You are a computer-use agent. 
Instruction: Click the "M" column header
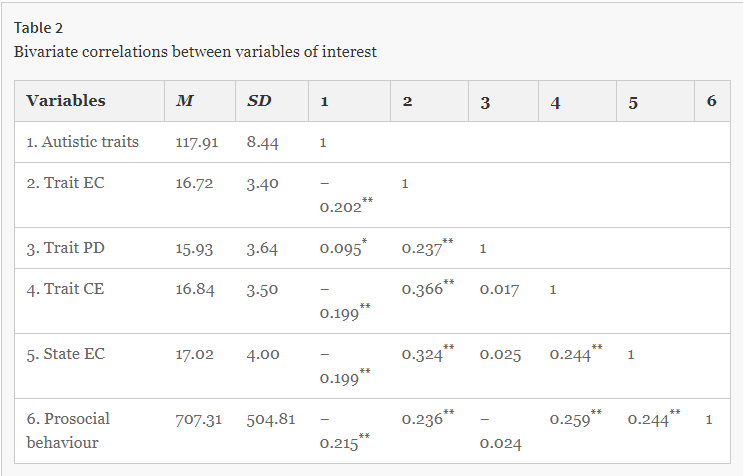pos(184,101)
